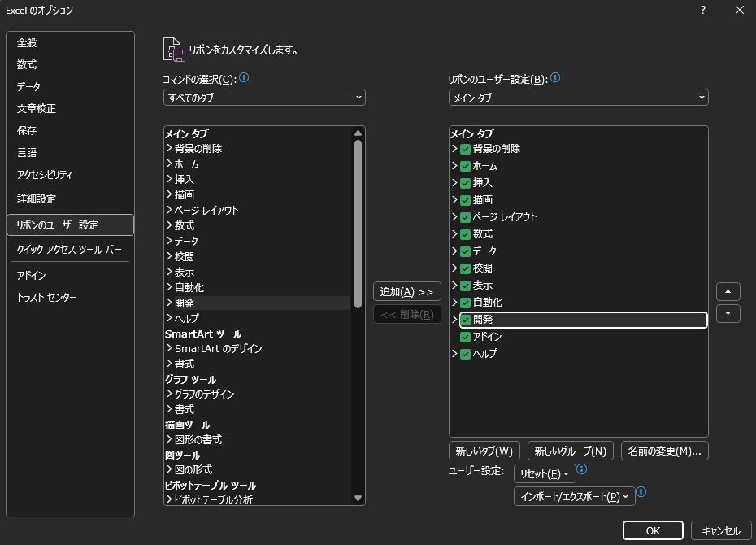Click the 新しいグループ(N) button
This screenshot has height=545, width=756.
pos(571,451)
